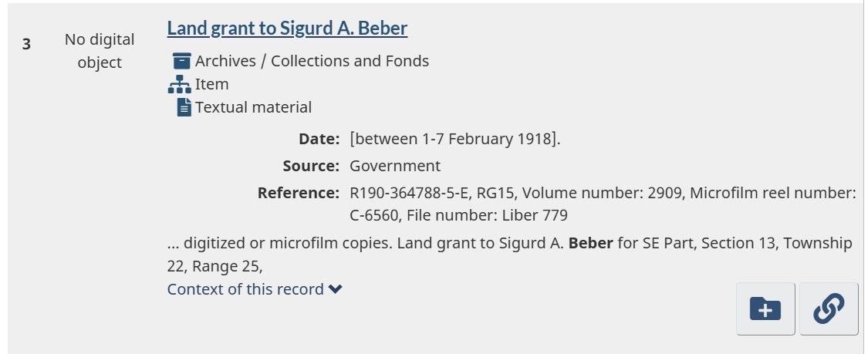Image resolution: width=868 pixels, height=354 pixels.
Task: Click the Government source value
Action: [395, 166]
